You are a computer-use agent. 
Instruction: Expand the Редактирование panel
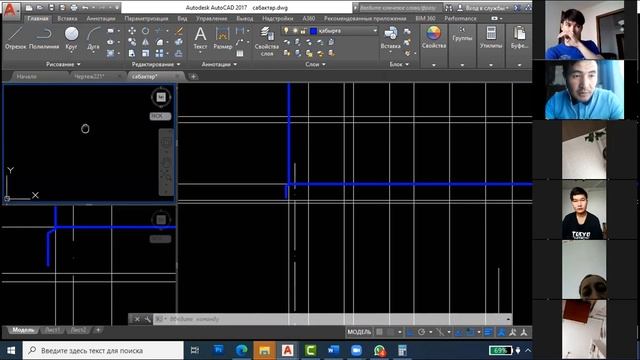(156, 64)
